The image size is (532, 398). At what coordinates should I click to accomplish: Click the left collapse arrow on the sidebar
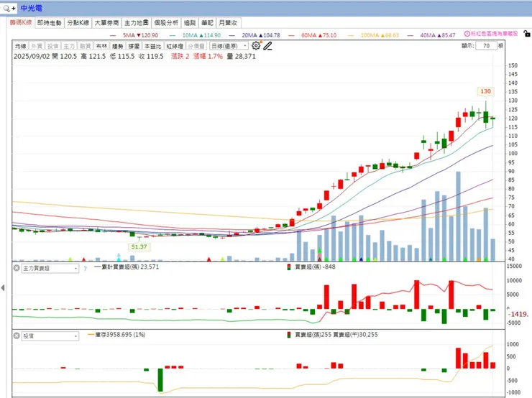(x=3, y=288)
